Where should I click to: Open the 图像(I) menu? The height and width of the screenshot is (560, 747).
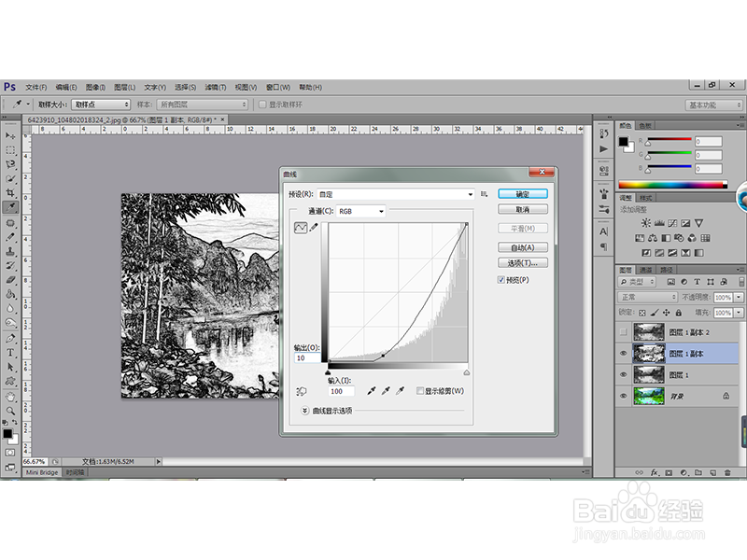pos(95,87)
